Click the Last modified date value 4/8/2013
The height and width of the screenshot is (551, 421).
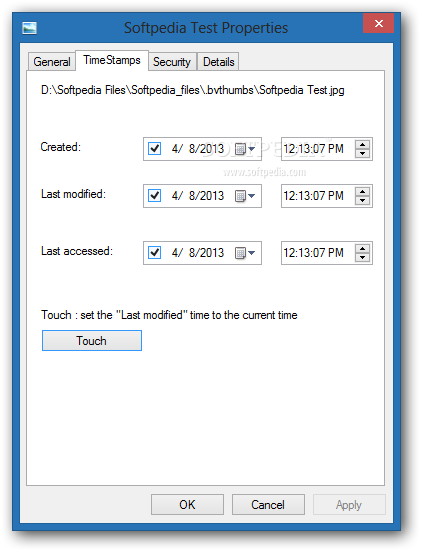pyautogui.click(x=198, y=196)
